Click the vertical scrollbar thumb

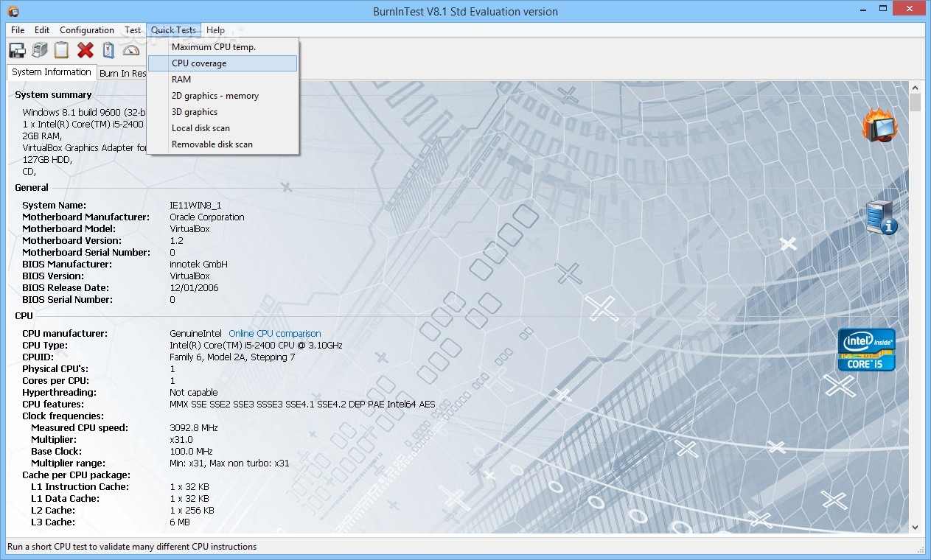pos(915,102)
